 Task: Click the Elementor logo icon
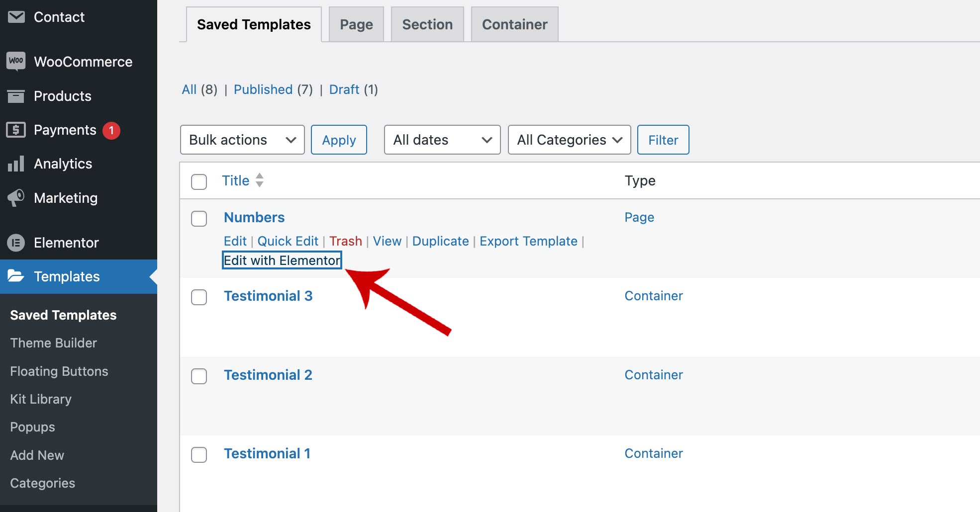(x=16, y=243)
